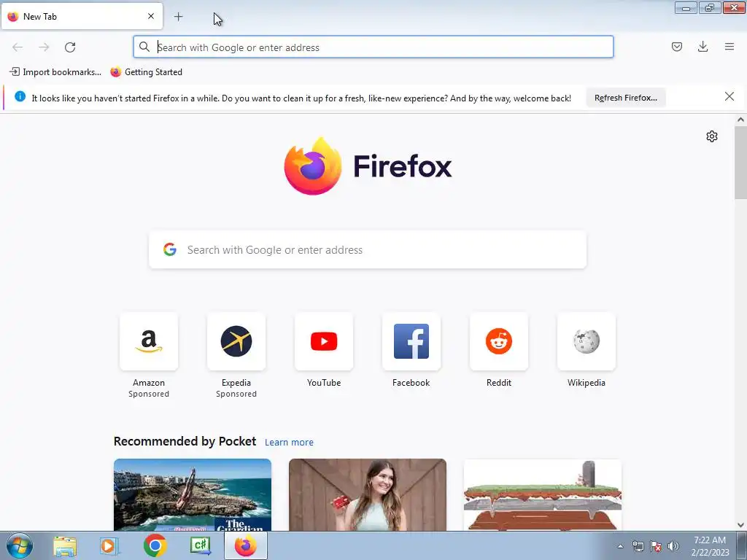Click the network tray icon
747x560 pixels.
tap(638, 546)
